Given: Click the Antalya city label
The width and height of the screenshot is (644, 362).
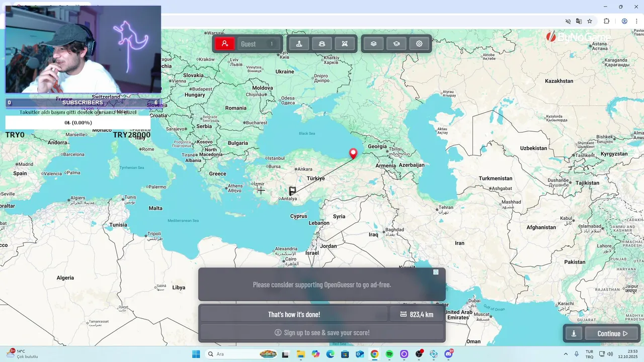Looking at the screenshot, I should (288, 199).
